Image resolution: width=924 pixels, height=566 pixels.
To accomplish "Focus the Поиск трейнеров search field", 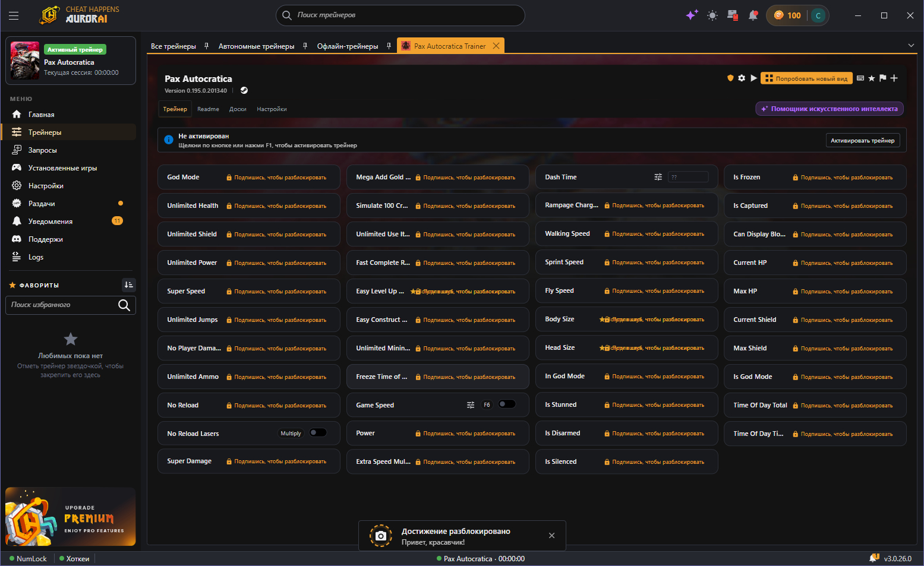I will pos(400,15).
